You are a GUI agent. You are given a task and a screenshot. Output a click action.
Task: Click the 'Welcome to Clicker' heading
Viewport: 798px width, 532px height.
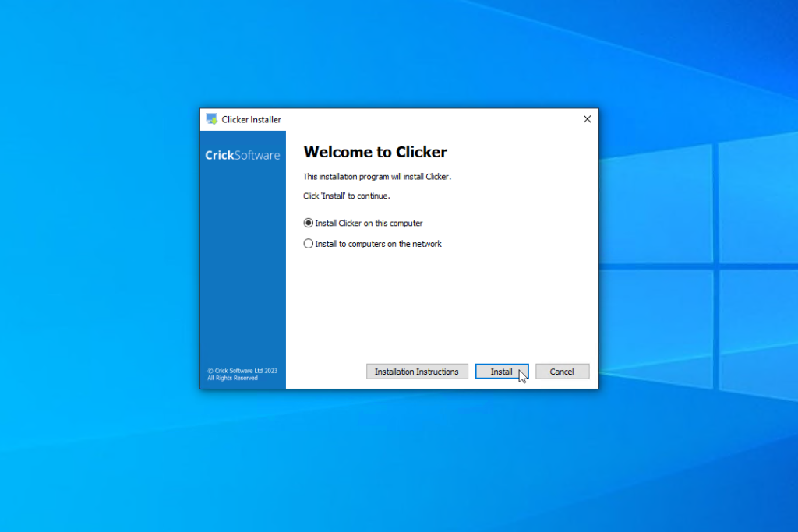[x=375, y=152]
